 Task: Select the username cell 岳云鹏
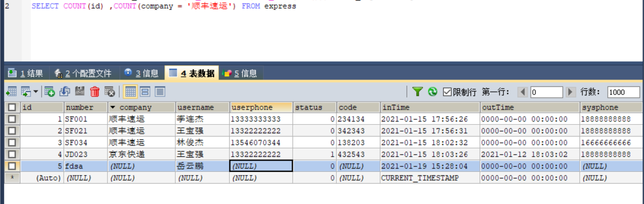click(x=202, y=166)
